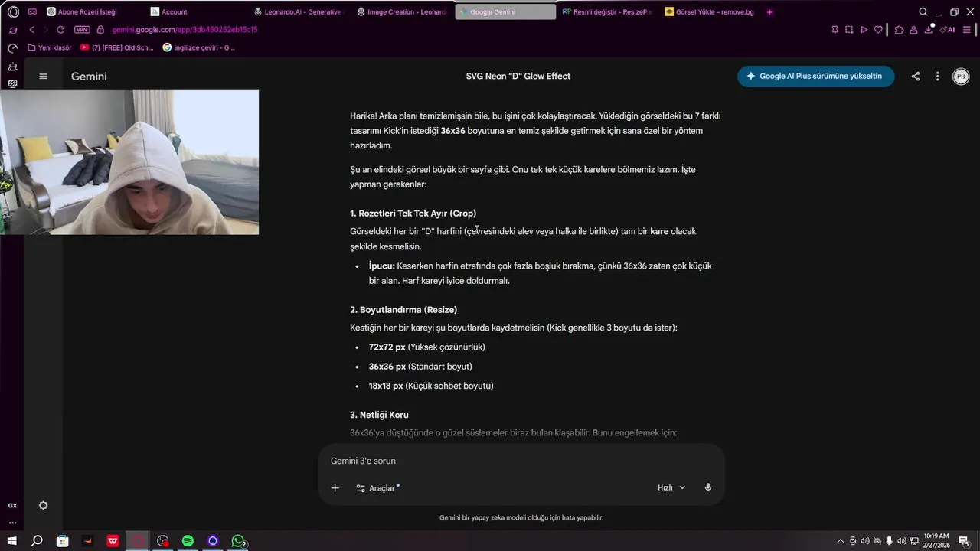Click the gemini.google.com address bar URL
Viewport: 980px width, 551px height.
point(185,30)
